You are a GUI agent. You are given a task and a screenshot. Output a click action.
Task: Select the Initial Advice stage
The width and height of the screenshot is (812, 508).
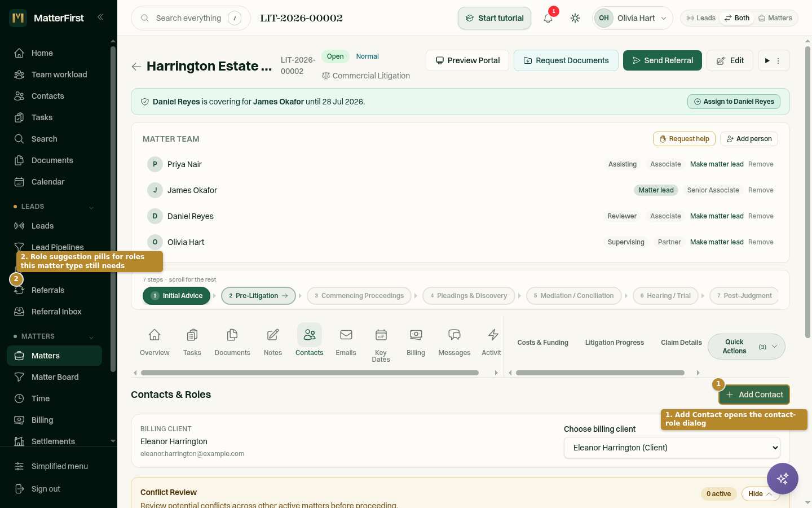pyautogui.click(x=176, y=296)
